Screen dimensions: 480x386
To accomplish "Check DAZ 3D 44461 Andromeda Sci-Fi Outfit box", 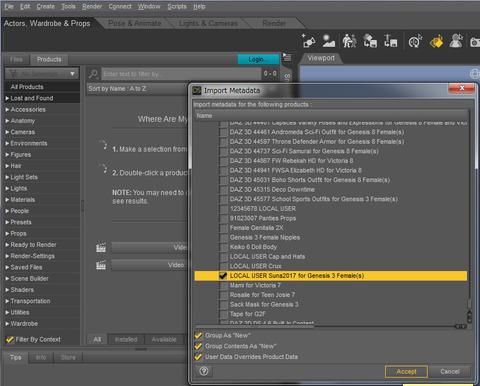I will tap(223, 132).
